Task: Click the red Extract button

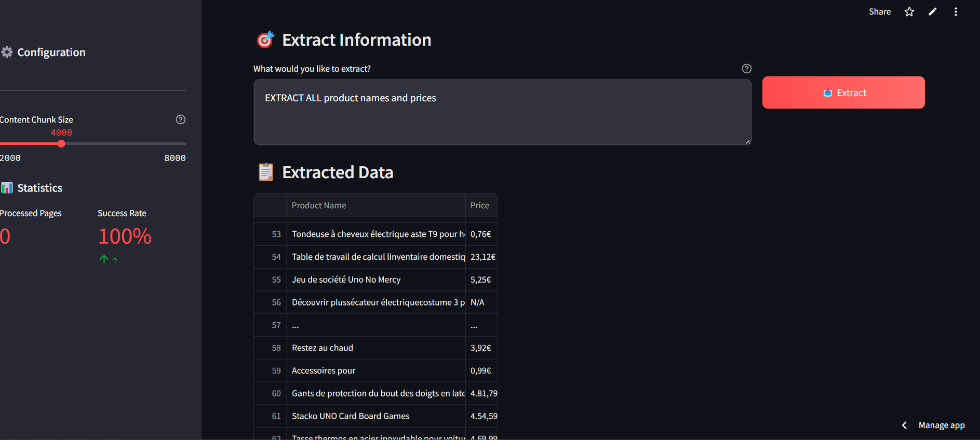Action: (843, 92)
